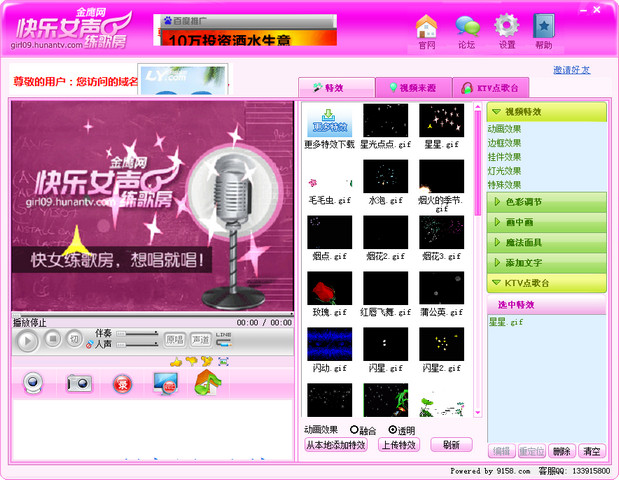Choose 挂件效果 in video effects list
Viewport: 619px width, 480px height.
505,157
